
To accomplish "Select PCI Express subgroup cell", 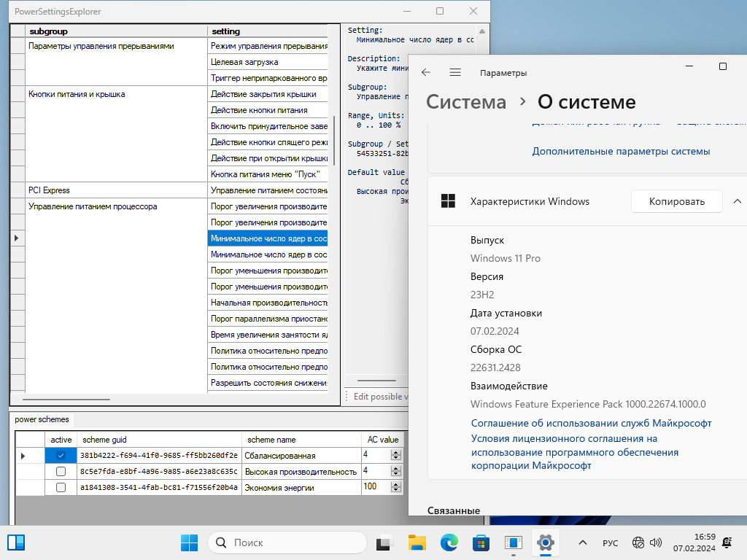I will (x=116, y=190).
